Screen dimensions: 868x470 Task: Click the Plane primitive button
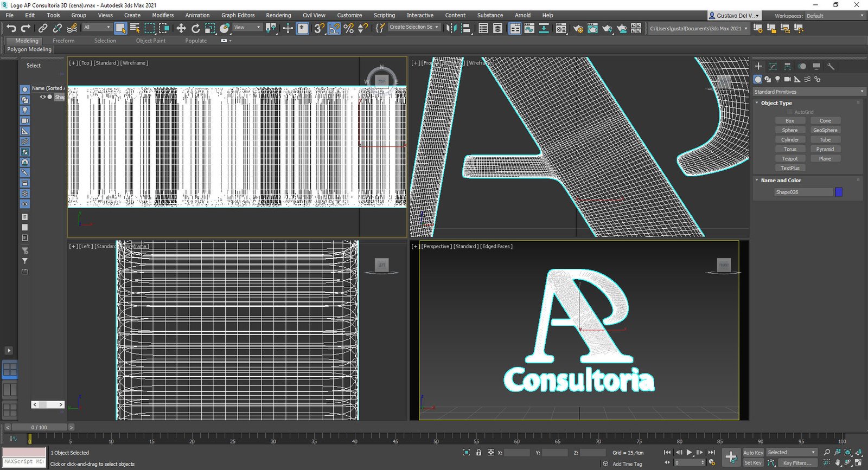click(x=825, y=159)
